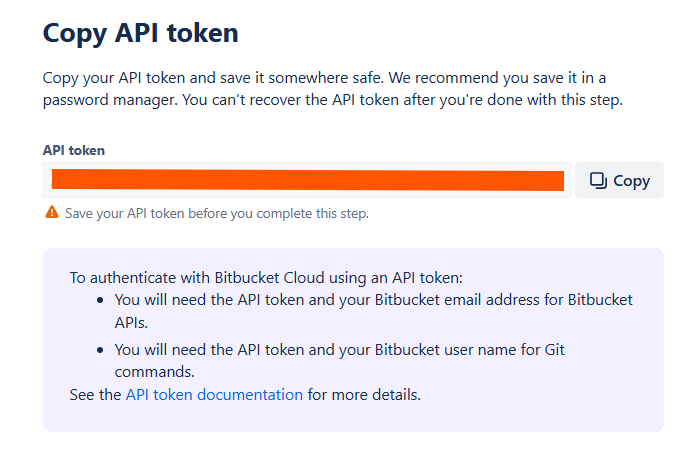Click the "API token" field label
This screenshot has width=693, height=453.
[73, 150]
